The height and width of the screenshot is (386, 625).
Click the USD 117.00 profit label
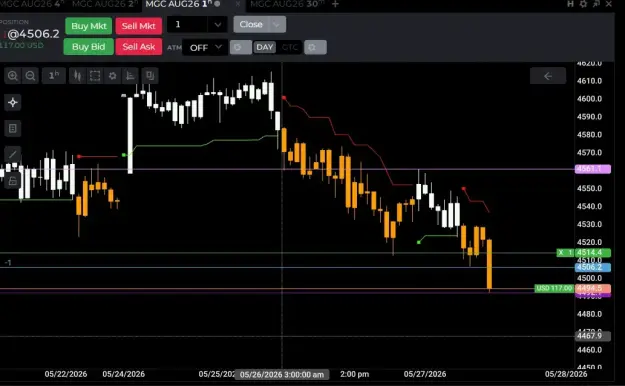click(x=554, y=288)
